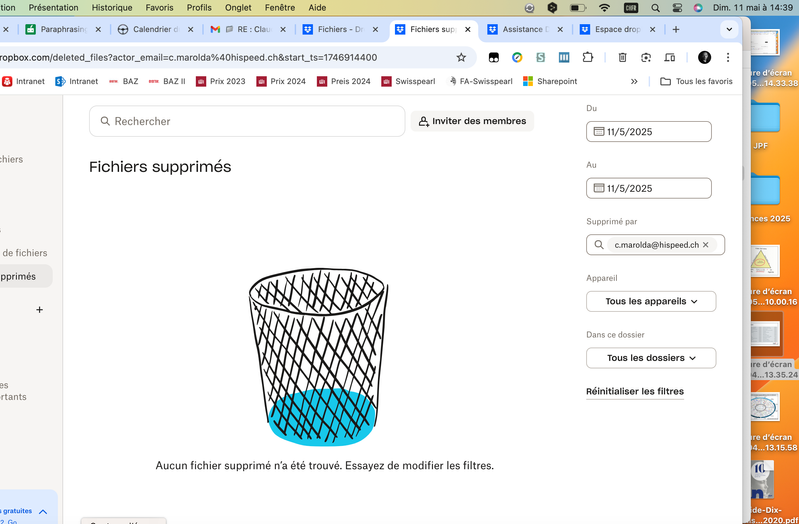This screenshot has height=524, width=799.
Task: Open Chrome's three-dot menu
Action: 728,58
